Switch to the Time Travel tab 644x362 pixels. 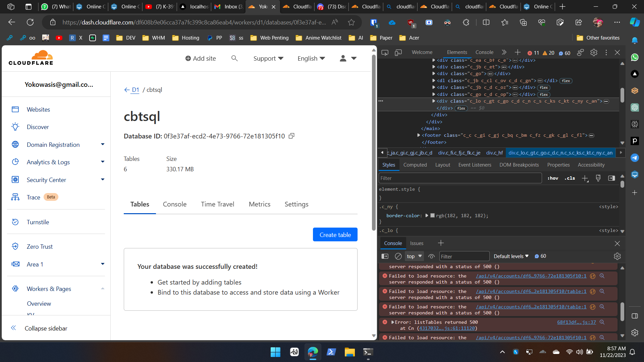pos(217,204)
